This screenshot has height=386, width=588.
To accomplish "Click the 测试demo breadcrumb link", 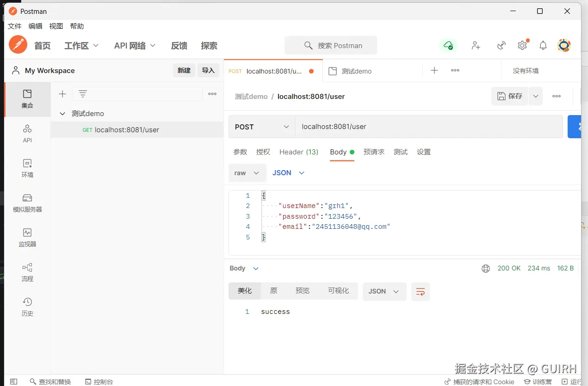I will (251, 97).
